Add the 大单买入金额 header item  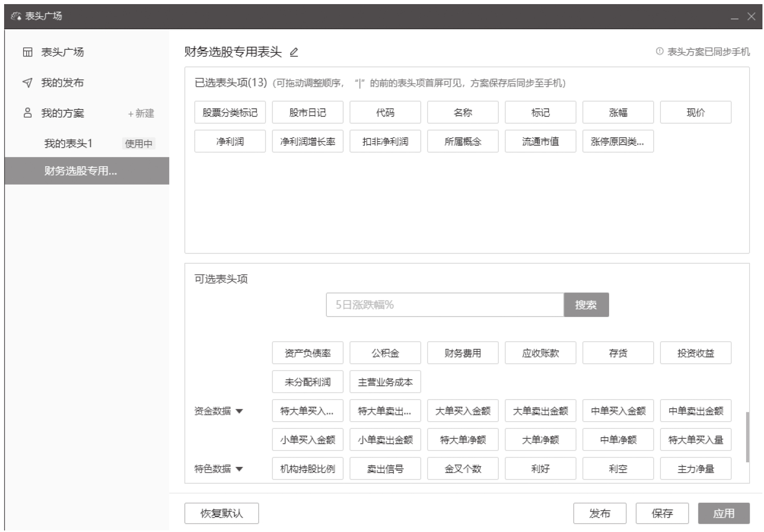pos(463,411)
